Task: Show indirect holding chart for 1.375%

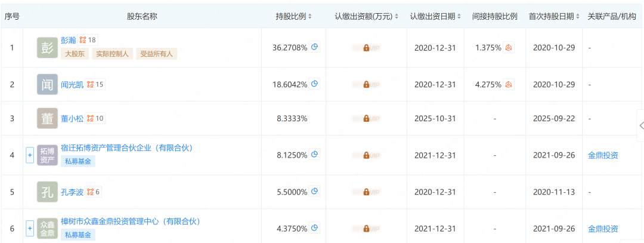Action: coord(509,48)
